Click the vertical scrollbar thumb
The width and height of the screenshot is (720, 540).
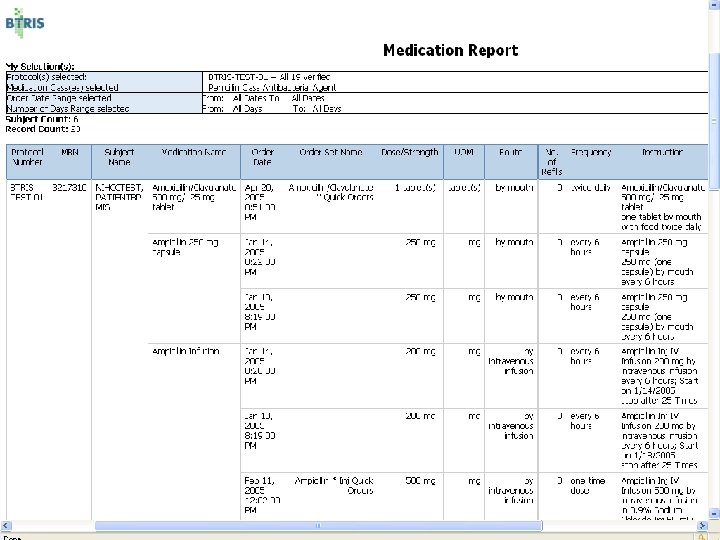click(x=714, y=121)
